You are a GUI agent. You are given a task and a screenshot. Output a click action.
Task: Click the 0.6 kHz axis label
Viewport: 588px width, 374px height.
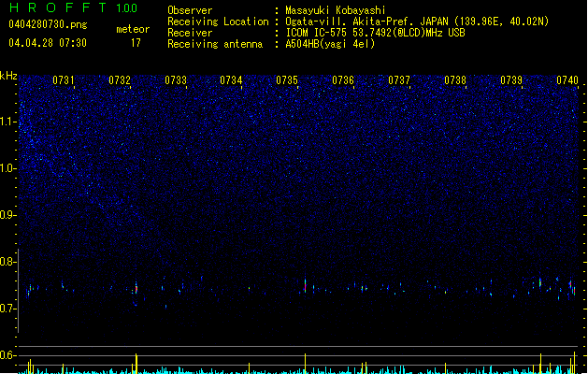point(8,355)
